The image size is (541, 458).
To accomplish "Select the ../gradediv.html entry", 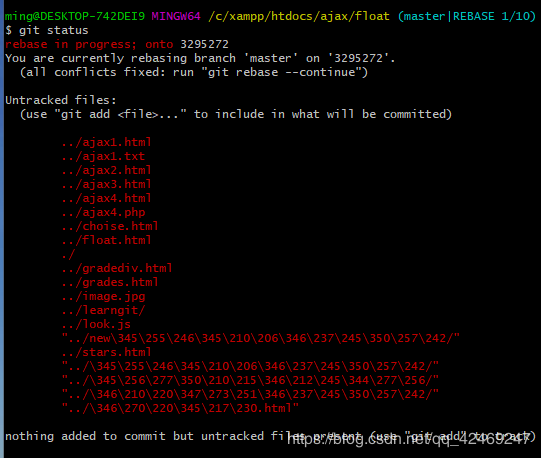I will (x=117, y=269).
